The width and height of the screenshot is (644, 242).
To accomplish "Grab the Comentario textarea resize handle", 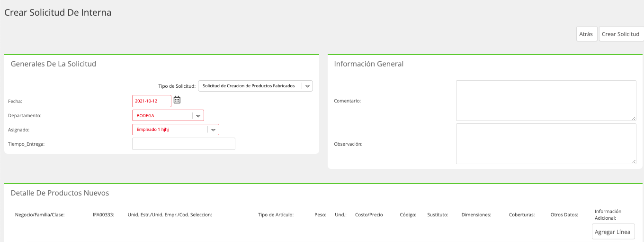I will pos(634,118).
